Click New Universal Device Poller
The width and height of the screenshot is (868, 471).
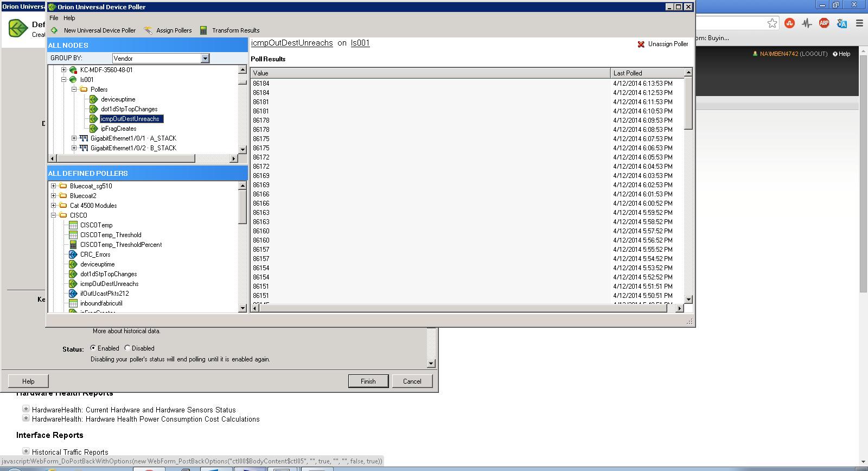point(100,30)
